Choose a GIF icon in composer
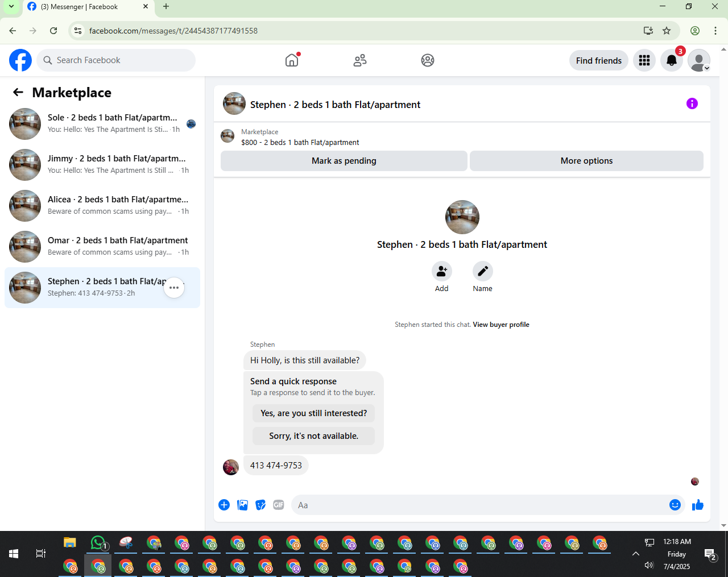 pyautogui.click(x=279, y=505)
